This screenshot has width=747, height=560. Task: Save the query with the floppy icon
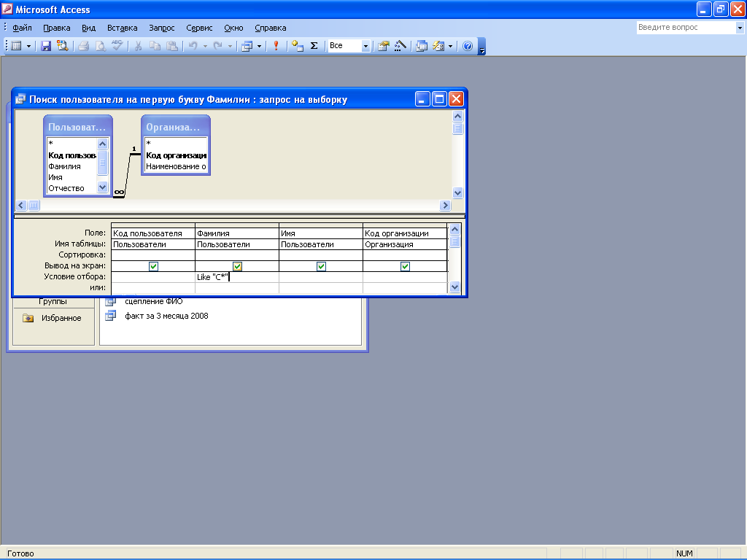coord(46,46)
